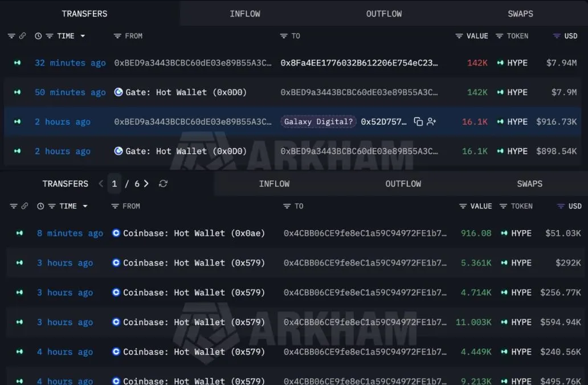Open the 50 minutes ago transaction link

click(70, 92)
